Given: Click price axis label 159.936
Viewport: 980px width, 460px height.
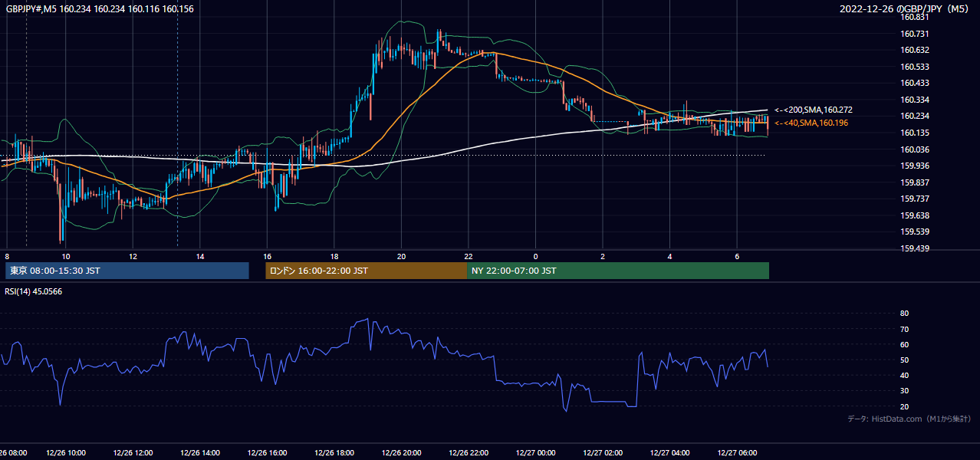Looking at the screenshot, I should (x=914, y=166).
